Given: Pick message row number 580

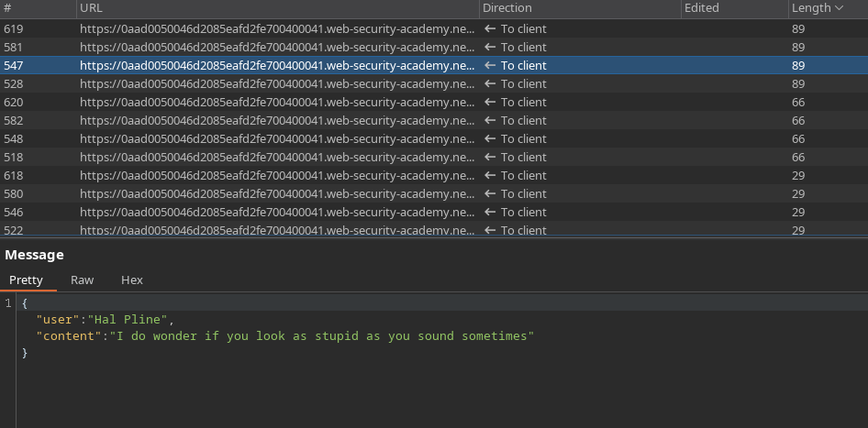Looking at the screenshot, I should point(275,193).
